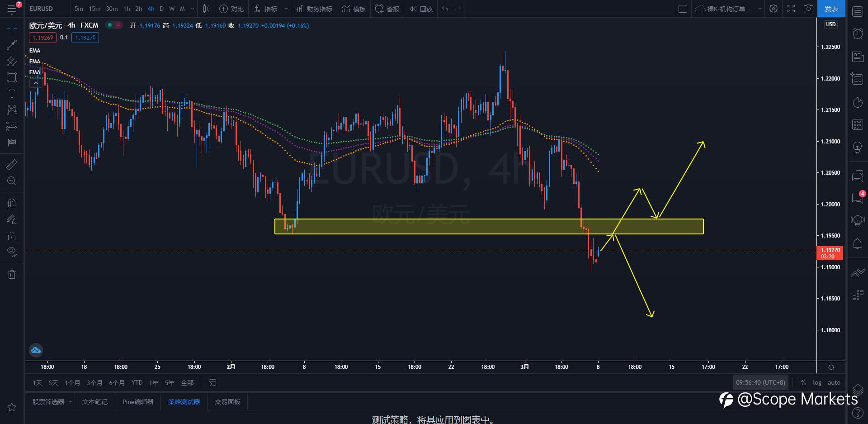Open the favorites star toolbar
The width and height of the screenshot is (868, 424).
[12, 407]
